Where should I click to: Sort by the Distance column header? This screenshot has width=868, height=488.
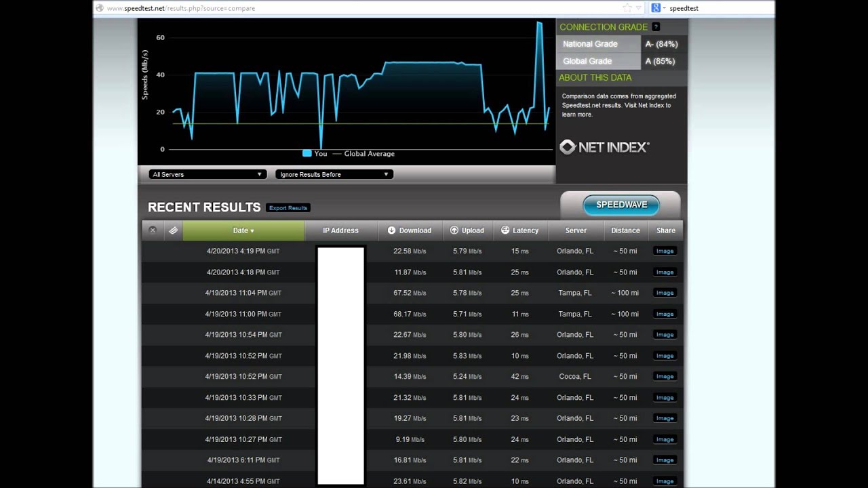click(625, 230)
